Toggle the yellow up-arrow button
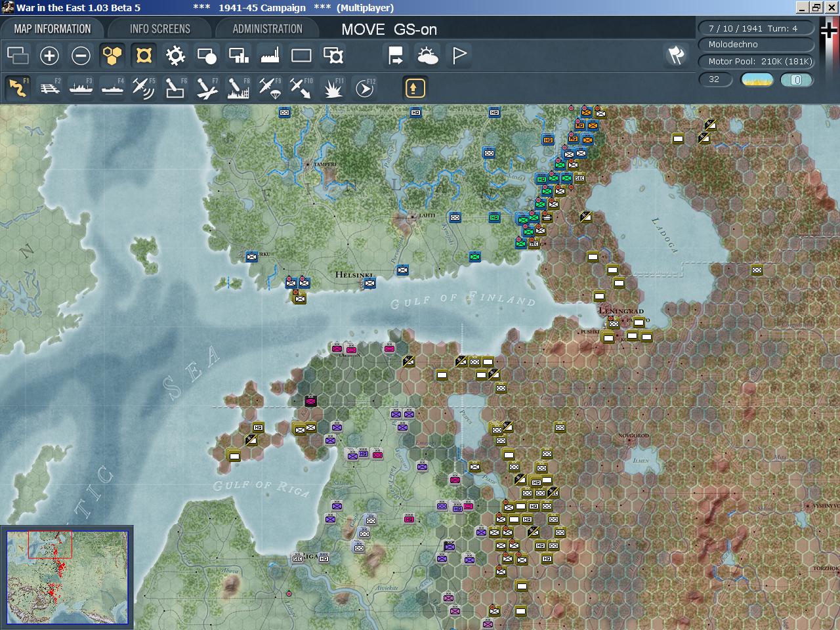The height and width of the screenshot is (630, 840). click(x=415, y=88)
